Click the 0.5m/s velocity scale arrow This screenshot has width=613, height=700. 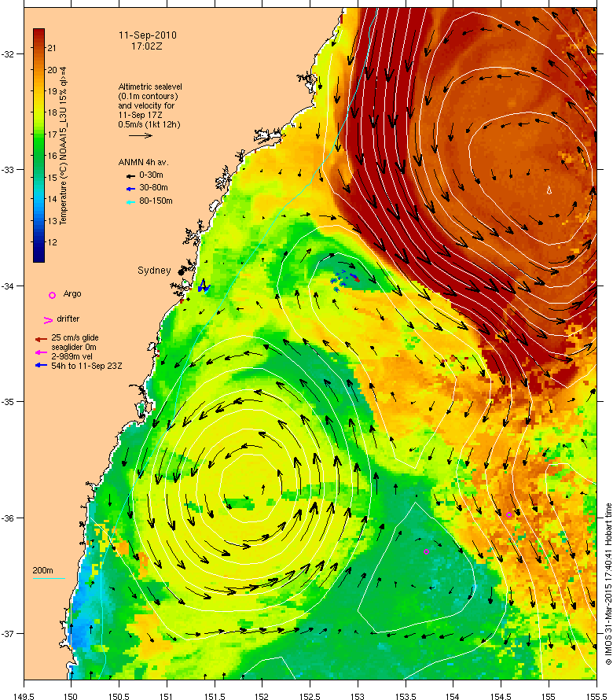click(141, 136)
